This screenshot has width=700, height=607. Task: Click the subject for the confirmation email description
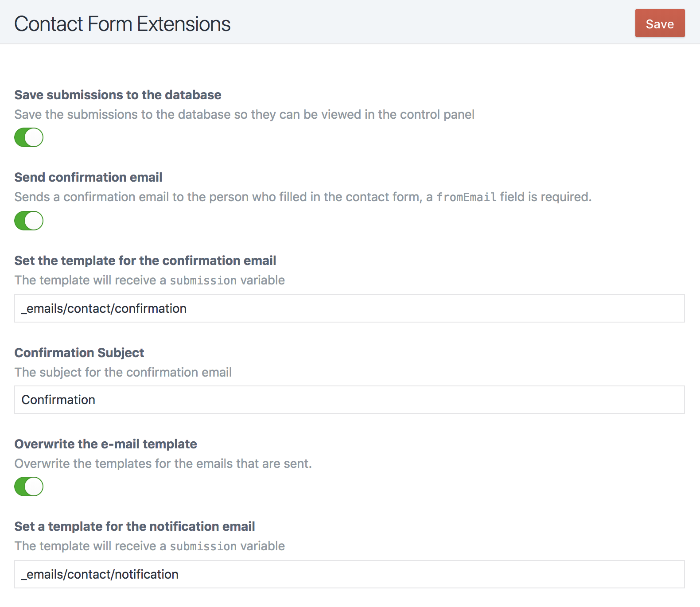(x=123, y=372)
